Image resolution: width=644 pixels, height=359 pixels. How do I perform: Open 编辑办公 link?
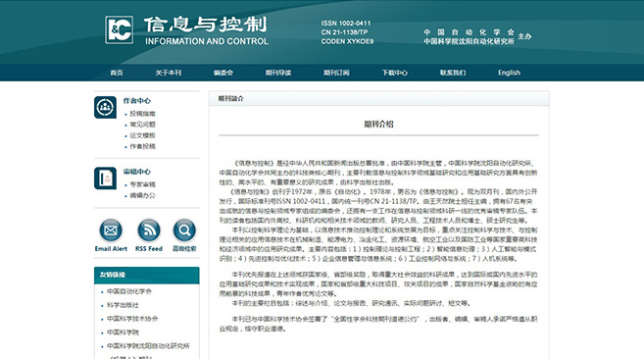click(142, 195)
